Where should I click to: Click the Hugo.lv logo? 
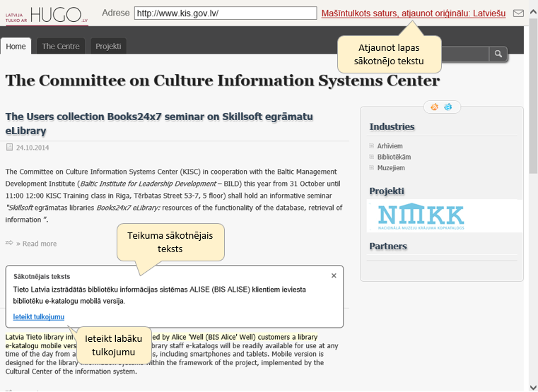[47, 16]
